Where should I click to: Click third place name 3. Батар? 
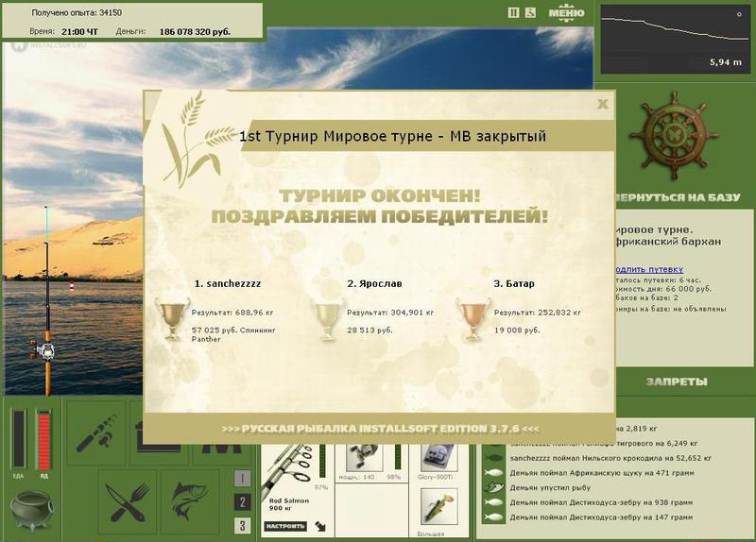[x=514, y=284]
